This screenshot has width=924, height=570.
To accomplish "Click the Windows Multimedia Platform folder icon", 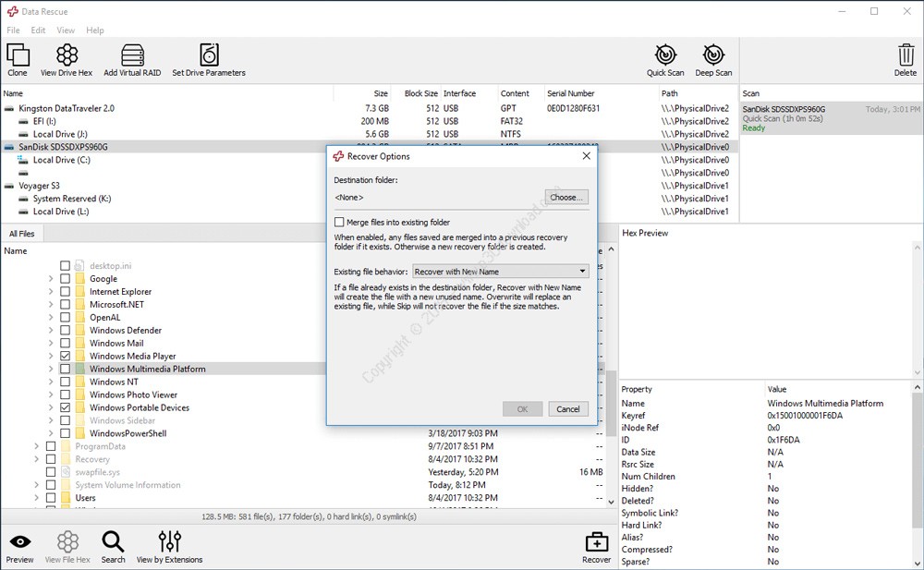I will coord(80,369).
